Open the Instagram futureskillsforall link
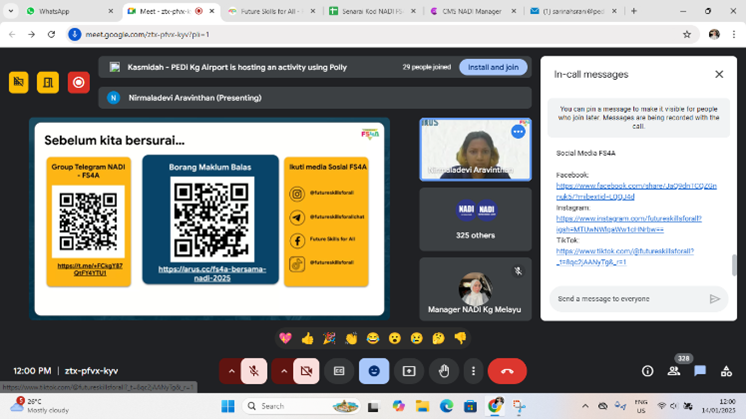 (628, 224)
